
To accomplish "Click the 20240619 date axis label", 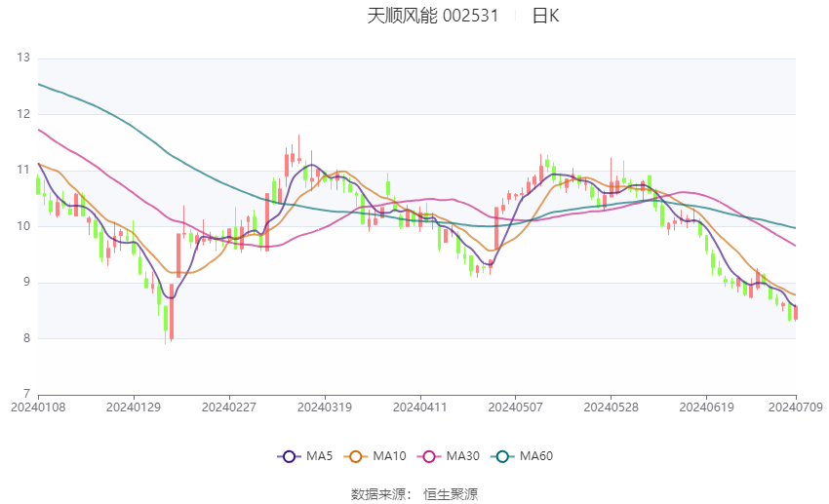I will (x=706, y=407).
